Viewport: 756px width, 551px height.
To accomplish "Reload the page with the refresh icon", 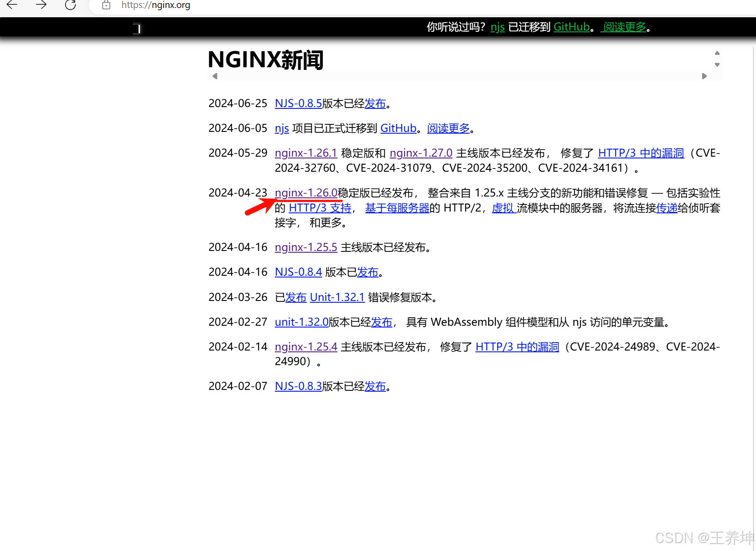I will point(70,5).
